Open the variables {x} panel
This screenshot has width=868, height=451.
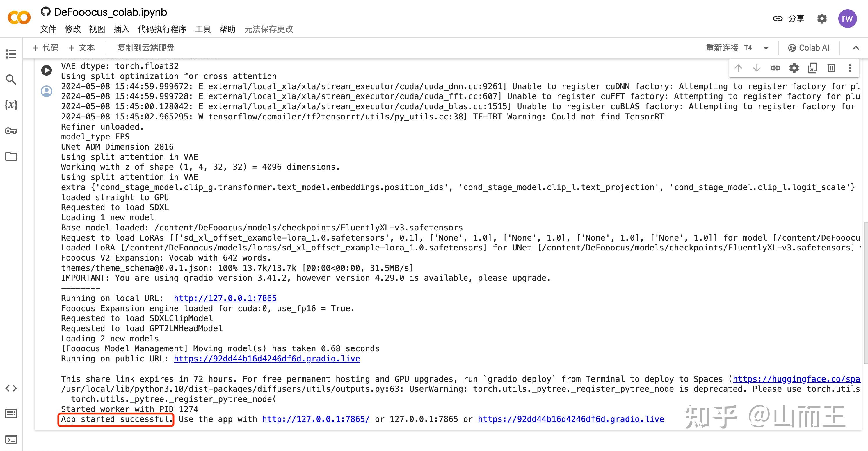pos(11,105)
